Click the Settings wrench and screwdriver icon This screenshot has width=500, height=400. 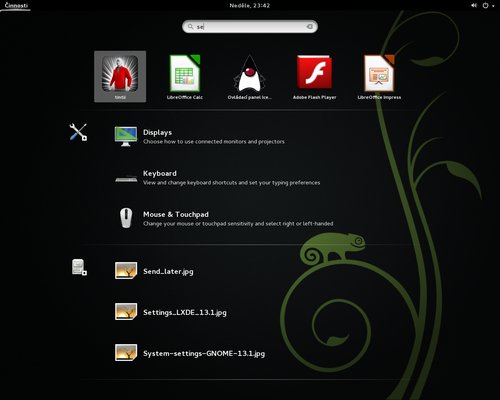tap(78, 132)
